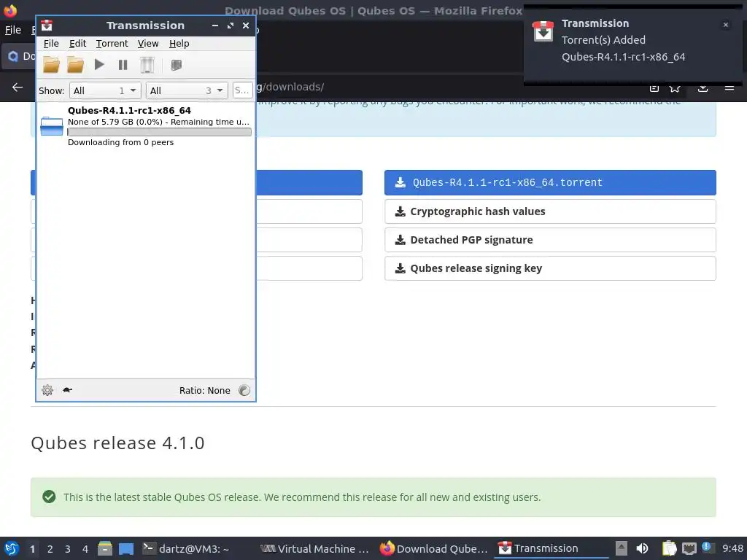Click the 'Ratio: None' status label
The width and height of the screenshot is (747, 560).
(x=205, y=391)
